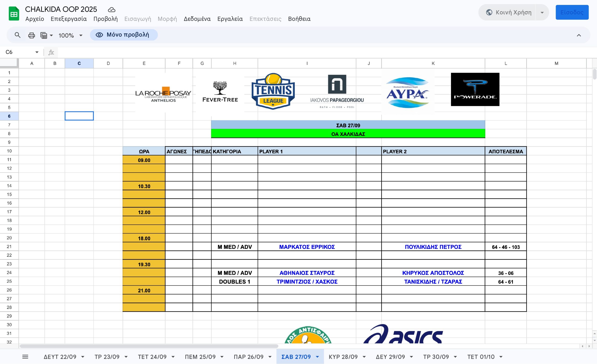Click the green ΟΑ ΧΑΛΚΙΔΑΣ header cell
The width and height of the screenshot is (597, 364).
348,134
